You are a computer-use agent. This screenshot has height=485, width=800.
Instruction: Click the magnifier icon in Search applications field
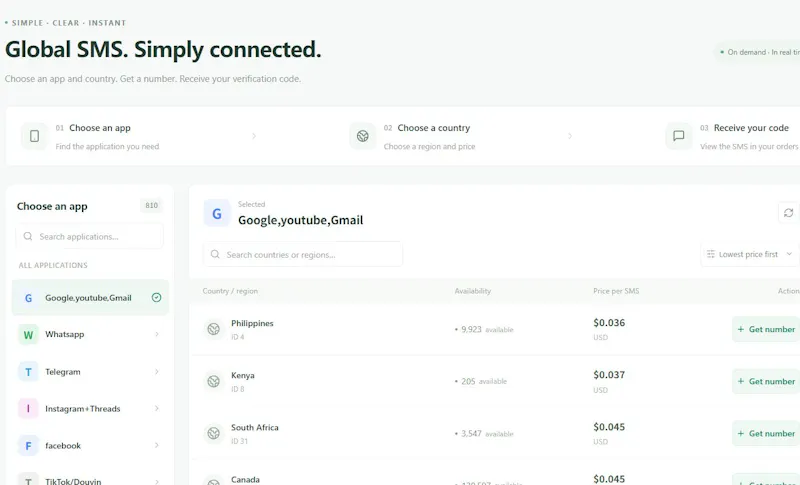coord(28,237)
